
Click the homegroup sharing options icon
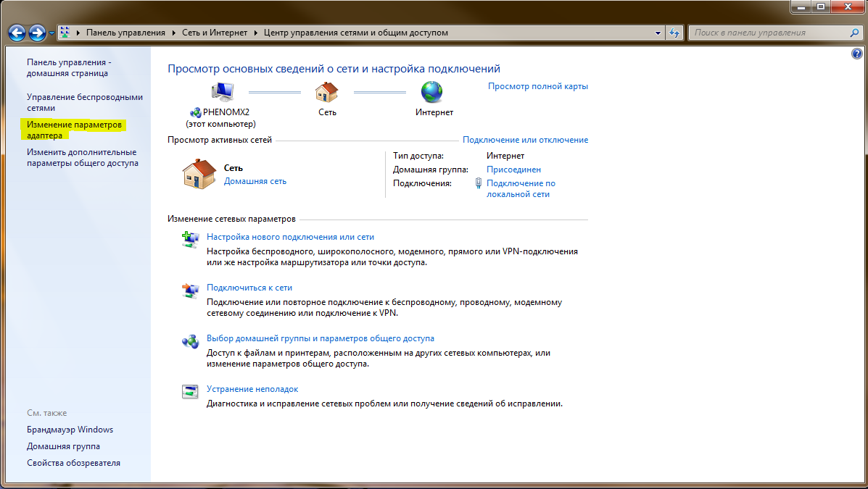[190, 341]
